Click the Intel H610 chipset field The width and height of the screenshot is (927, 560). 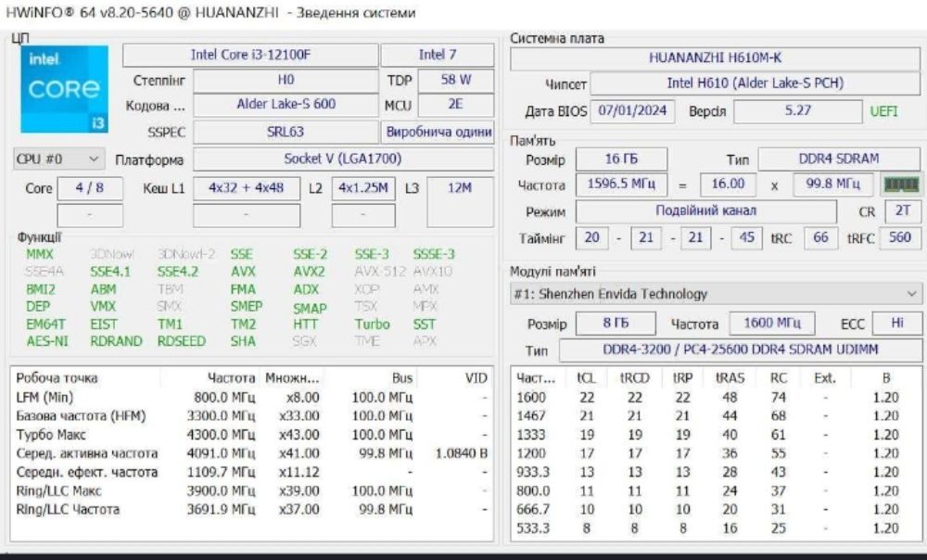(755, 83)
